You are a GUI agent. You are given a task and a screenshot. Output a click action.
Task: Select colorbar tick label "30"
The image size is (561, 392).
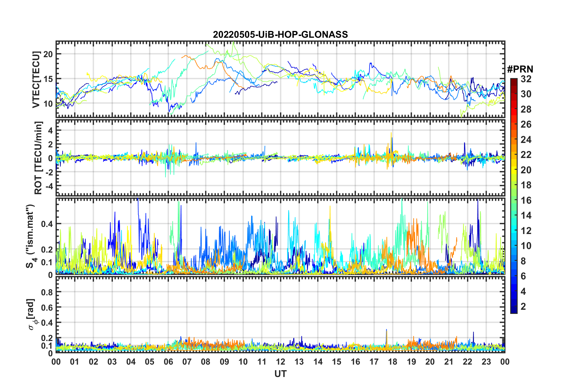526,94
